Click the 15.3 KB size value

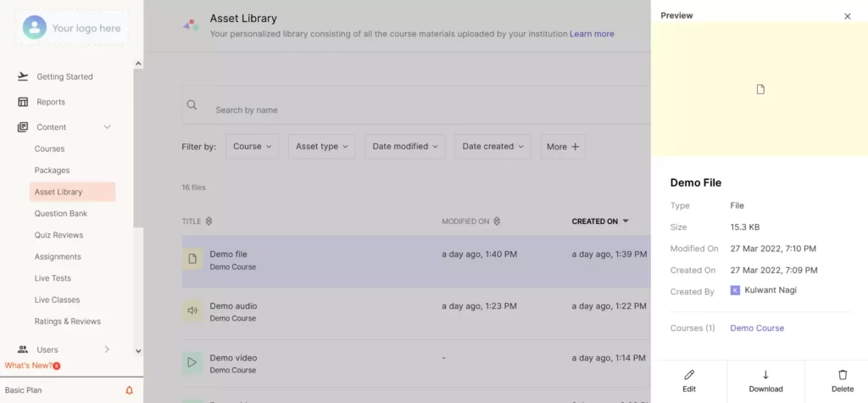tap(744, 227)
